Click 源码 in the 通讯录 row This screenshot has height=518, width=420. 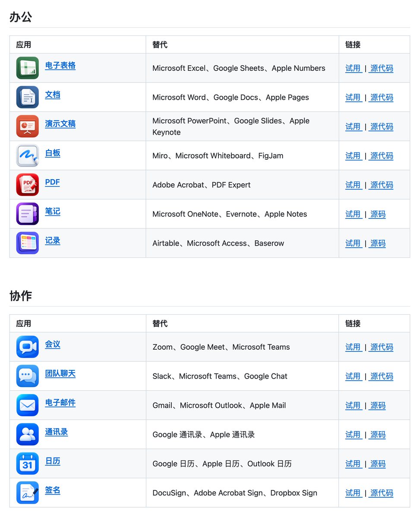378,435
